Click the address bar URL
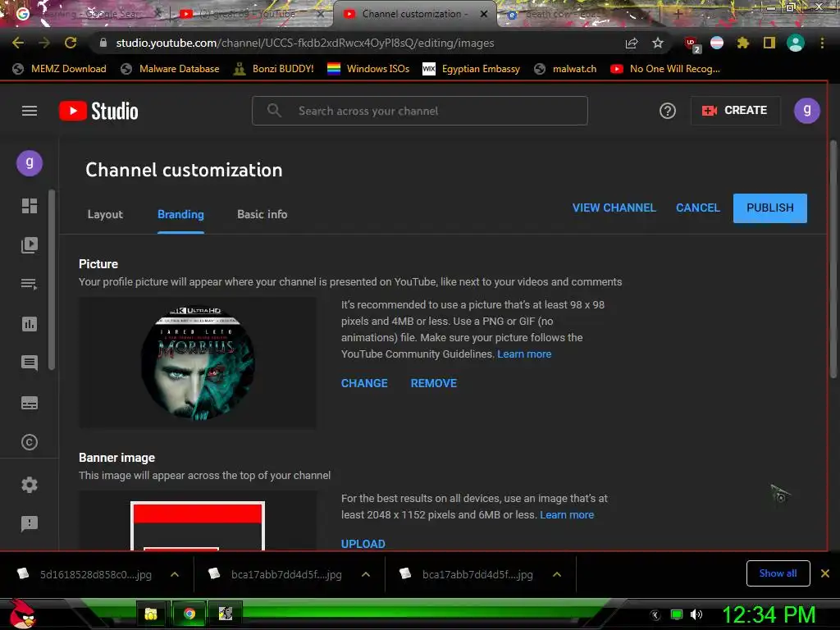The image size is (840, 630). [305, 43]
